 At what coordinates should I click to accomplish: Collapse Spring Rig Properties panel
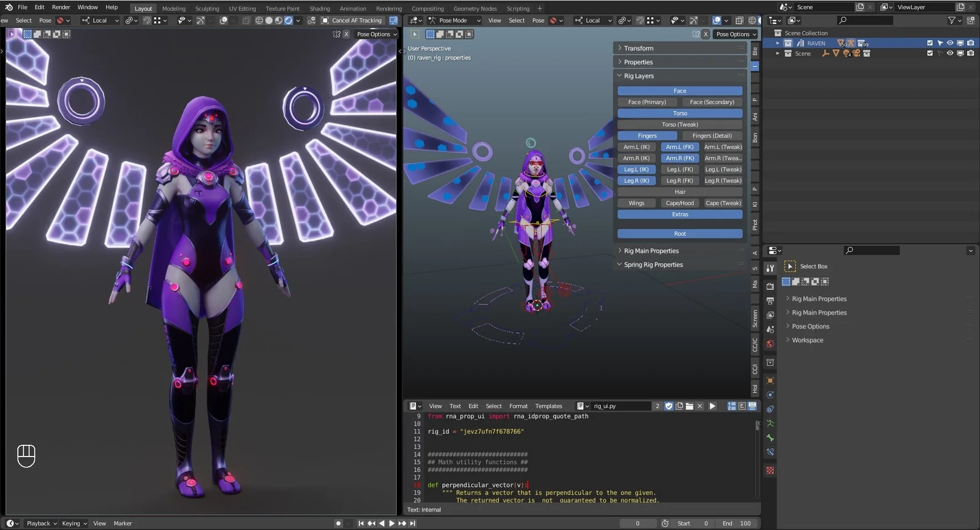coord(679,265)
